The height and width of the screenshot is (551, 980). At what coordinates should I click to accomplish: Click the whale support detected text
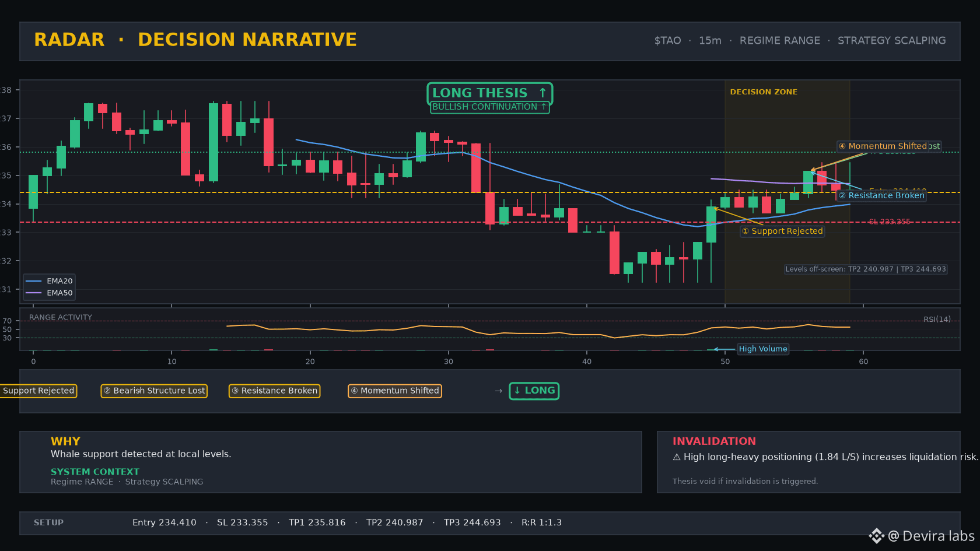(141, 454)
